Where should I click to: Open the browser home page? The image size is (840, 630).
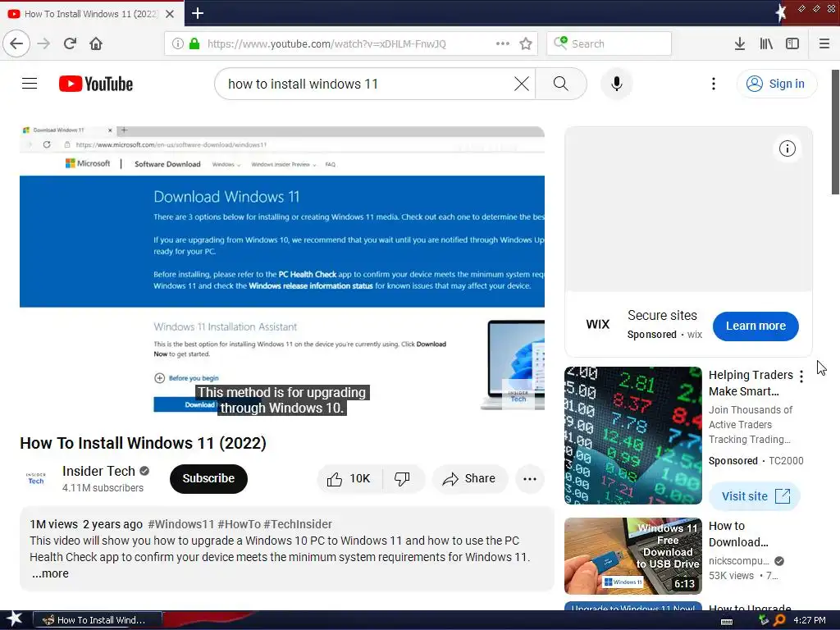coord(96,43)
